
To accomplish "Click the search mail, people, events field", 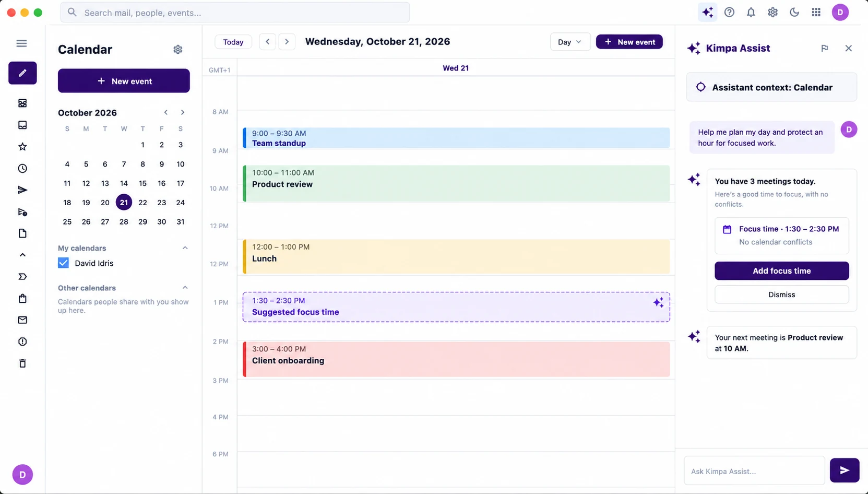I will point(235,13).
